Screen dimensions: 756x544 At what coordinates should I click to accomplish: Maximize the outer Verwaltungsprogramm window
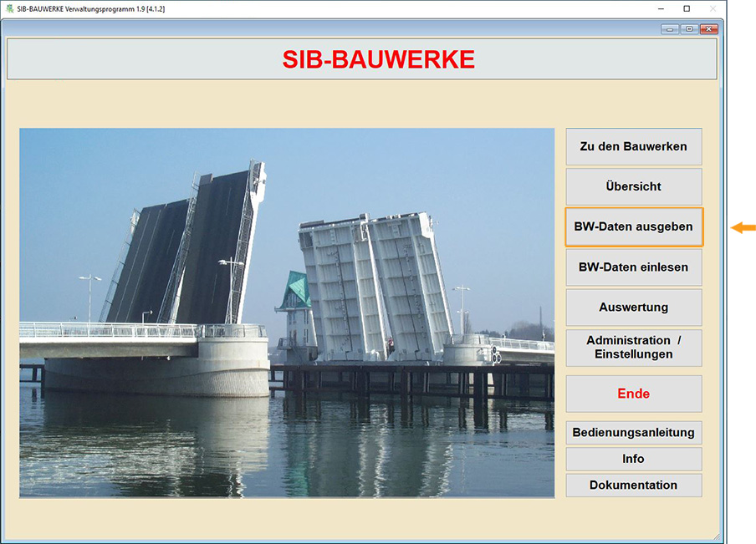[687, 8]
